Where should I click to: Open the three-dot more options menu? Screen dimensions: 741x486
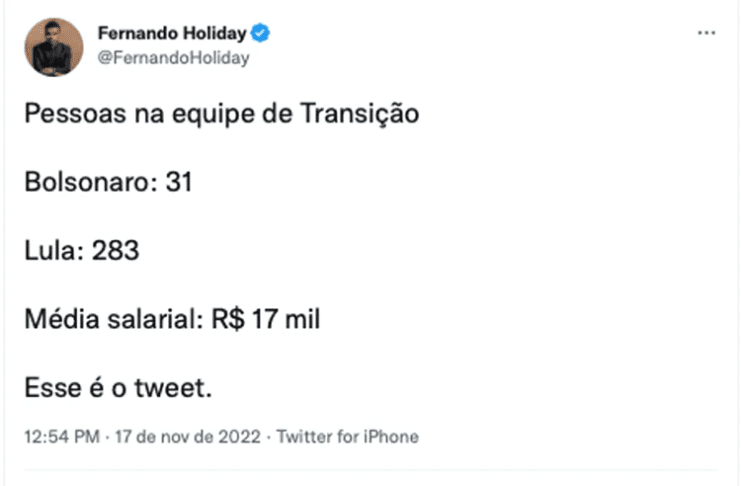[x=707, y=33]
